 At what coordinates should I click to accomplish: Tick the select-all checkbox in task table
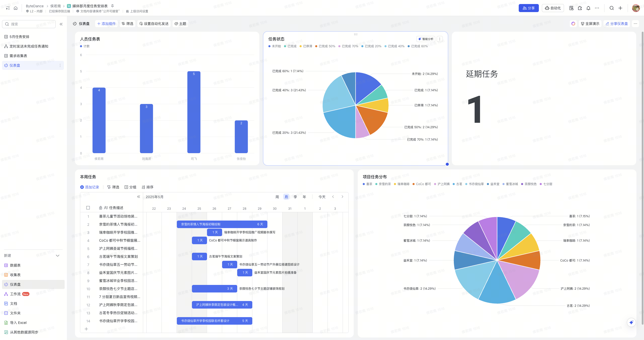pyautogui.click(x=88, y=208)
